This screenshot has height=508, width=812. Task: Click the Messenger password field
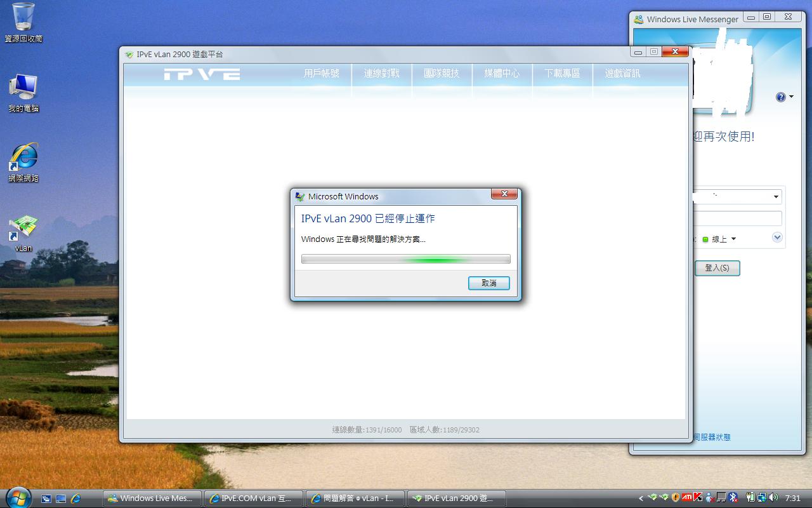738,218
